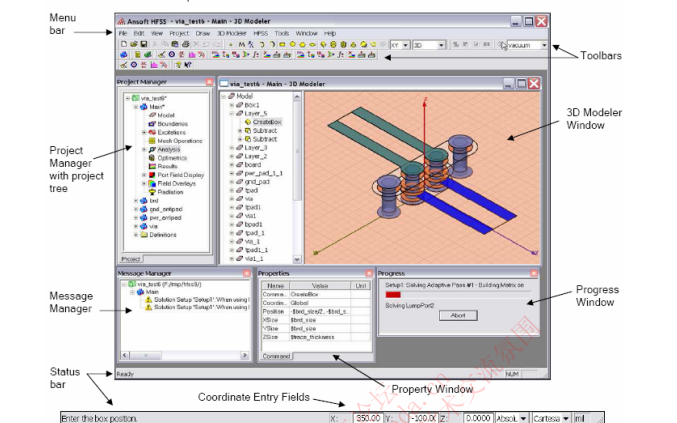Close the Properties panel
Image resolution: width=677 pixels, height=423 pixels.
pyautogui.click(x=369, y=273)
